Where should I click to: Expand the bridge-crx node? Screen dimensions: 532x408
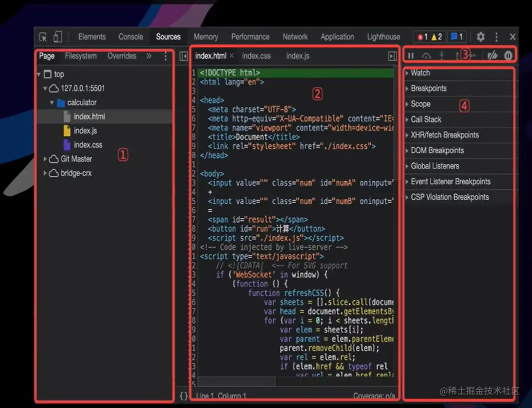click(45, 173)
